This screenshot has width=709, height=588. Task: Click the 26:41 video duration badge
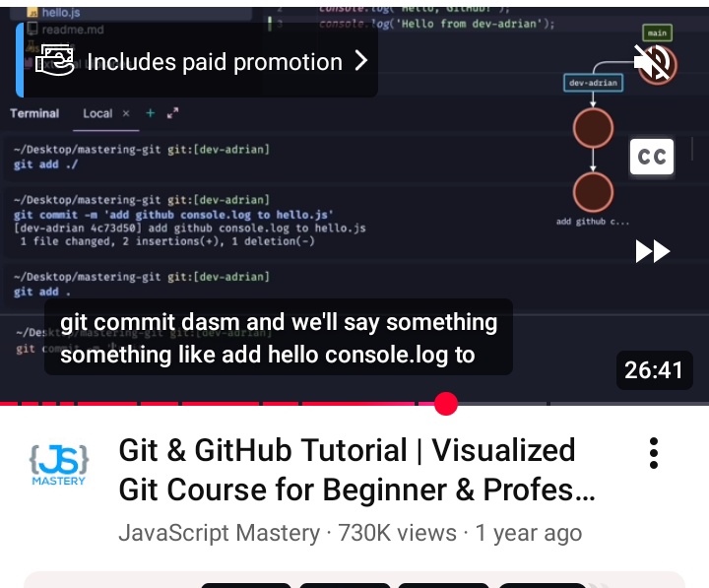pyautogui.click(x=654, y=370)
